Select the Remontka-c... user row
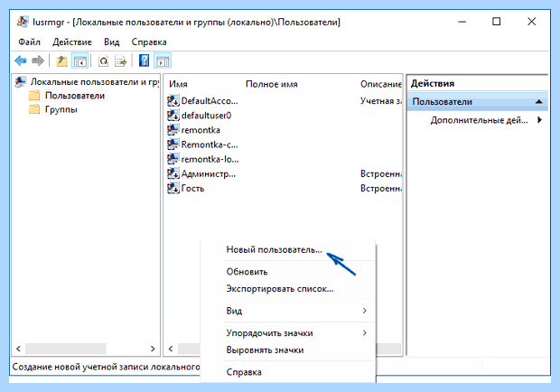Image resolution: width=560 pixels, height=392 pixels. [x=210, y=145]
